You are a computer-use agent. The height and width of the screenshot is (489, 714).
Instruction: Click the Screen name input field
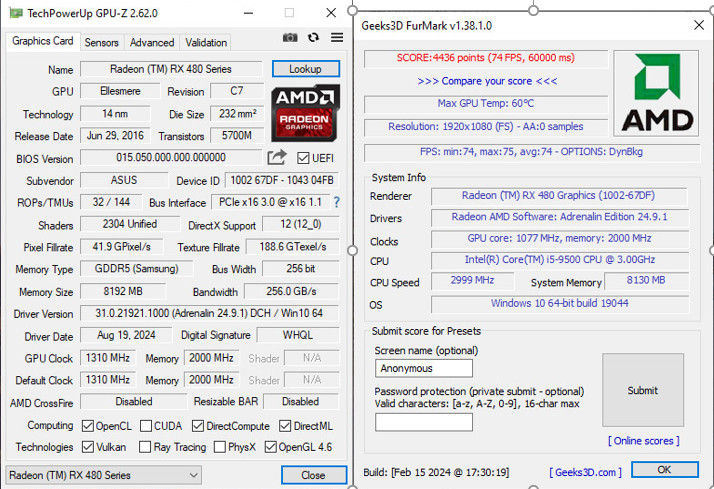tap(423, 368)
